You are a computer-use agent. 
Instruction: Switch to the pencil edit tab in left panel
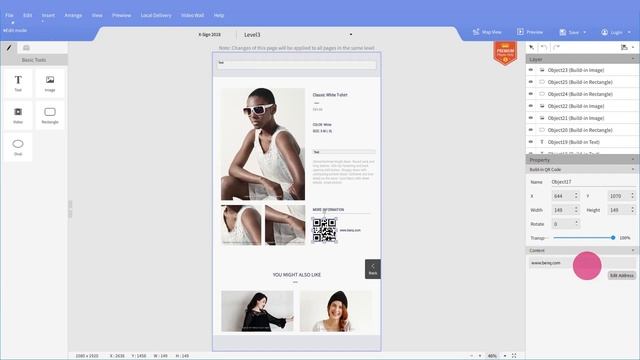9,48
